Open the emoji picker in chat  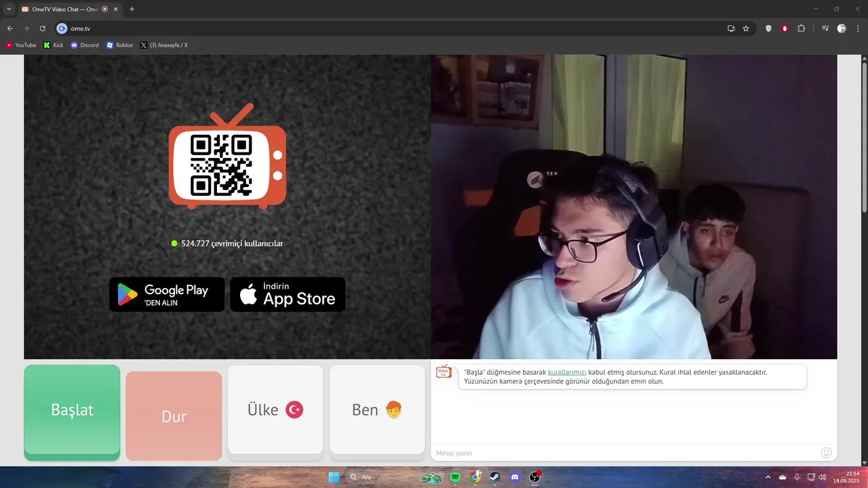click(826, 453)
